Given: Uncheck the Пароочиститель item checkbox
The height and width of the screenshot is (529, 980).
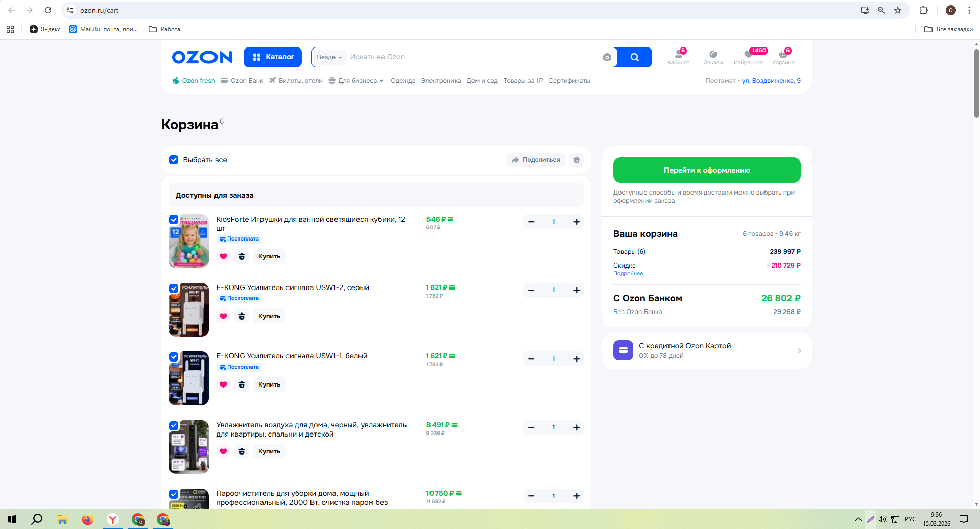Looking at the screenshot, I should click(x=174, y=494).
